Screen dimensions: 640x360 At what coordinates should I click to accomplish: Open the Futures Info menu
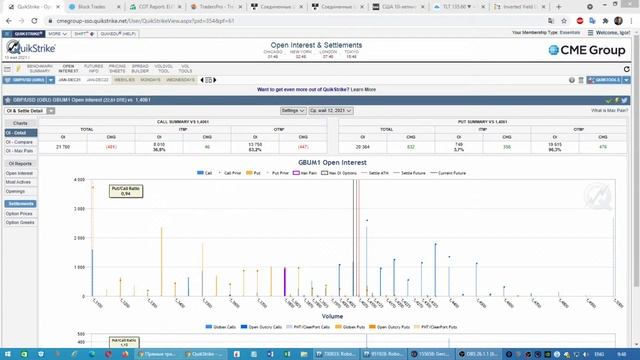click(x=93, y=69)
